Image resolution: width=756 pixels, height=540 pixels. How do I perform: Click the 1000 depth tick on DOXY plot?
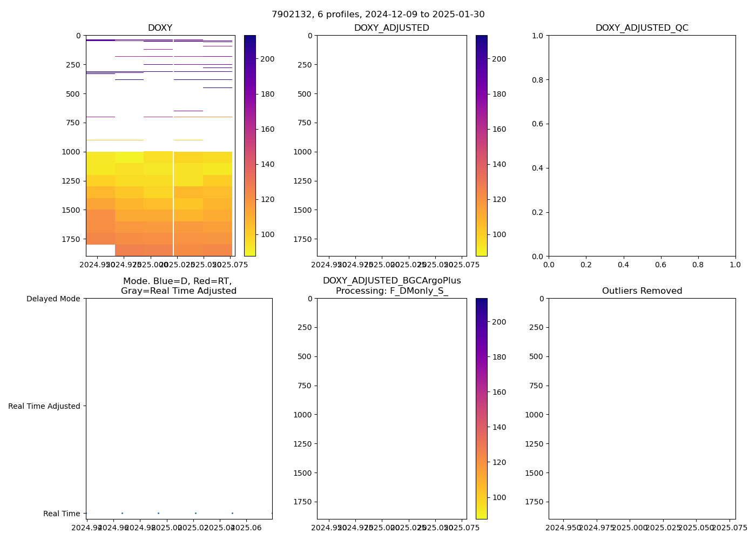coord(71,152)
